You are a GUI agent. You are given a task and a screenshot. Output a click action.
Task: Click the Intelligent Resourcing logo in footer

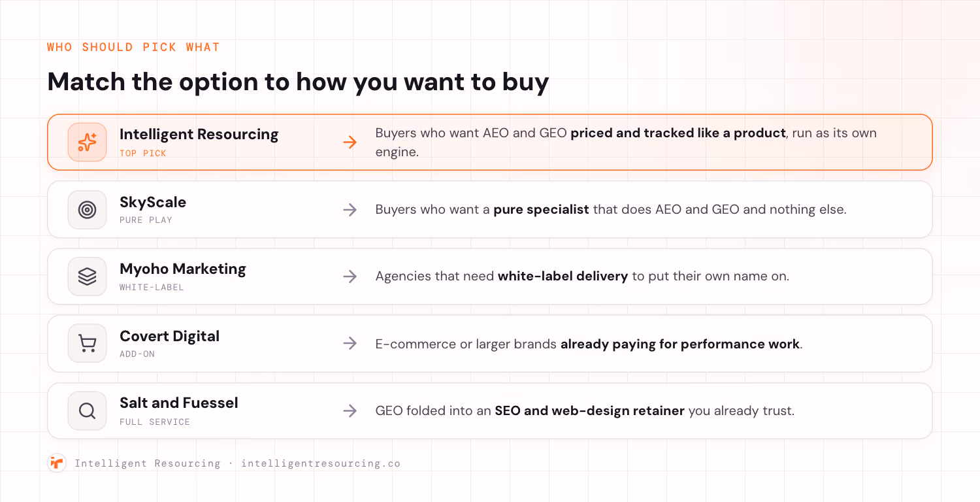(57, 463)
